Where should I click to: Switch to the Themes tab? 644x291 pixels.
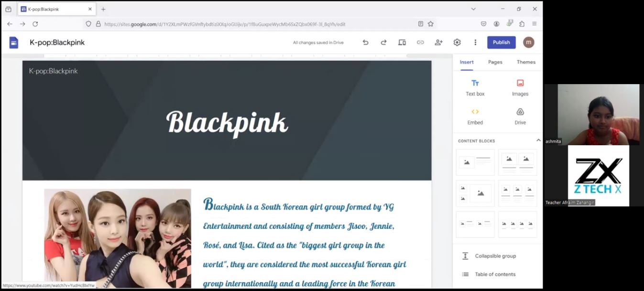point(526,62)
